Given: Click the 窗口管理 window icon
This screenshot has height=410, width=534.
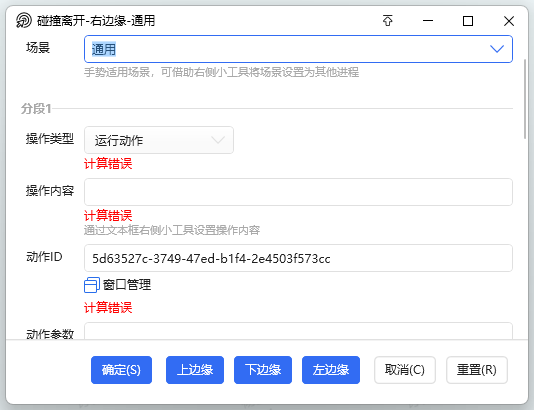Looking at the screenshot, I should (92, 285).
